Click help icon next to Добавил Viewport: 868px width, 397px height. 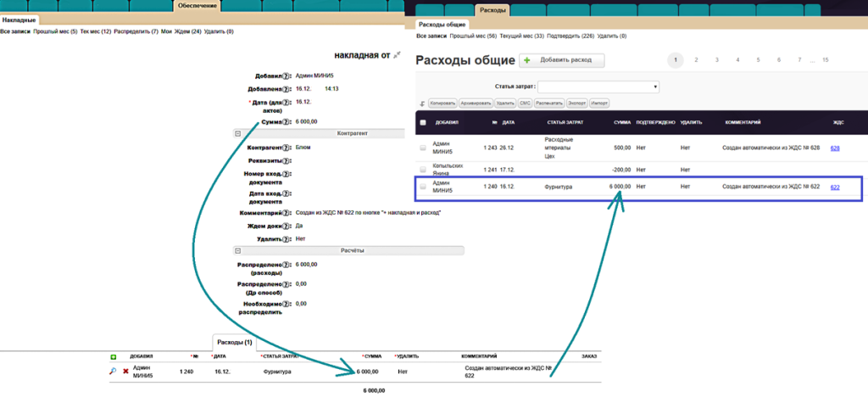[287, 75]
